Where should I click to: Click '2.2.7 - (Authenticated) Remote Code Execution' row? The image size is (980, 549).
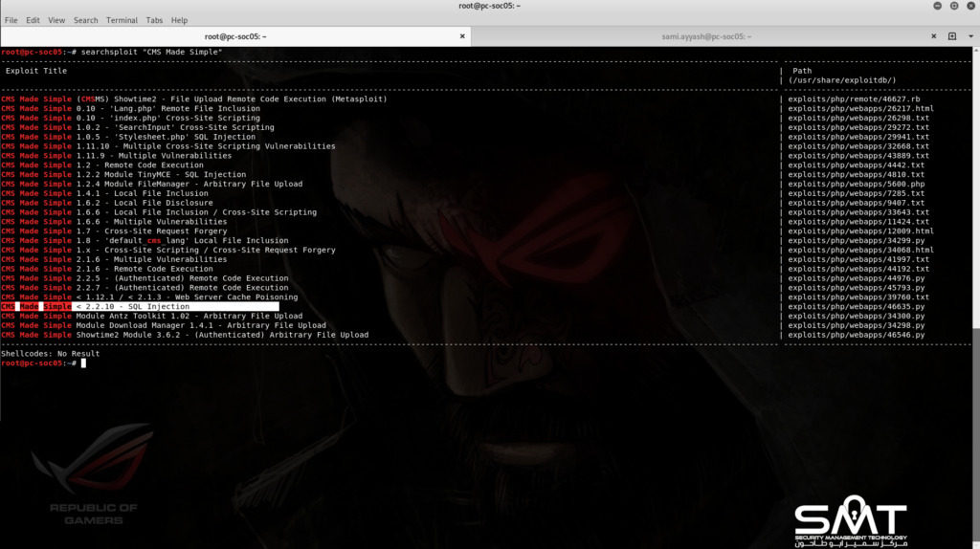tap(145, 287)
